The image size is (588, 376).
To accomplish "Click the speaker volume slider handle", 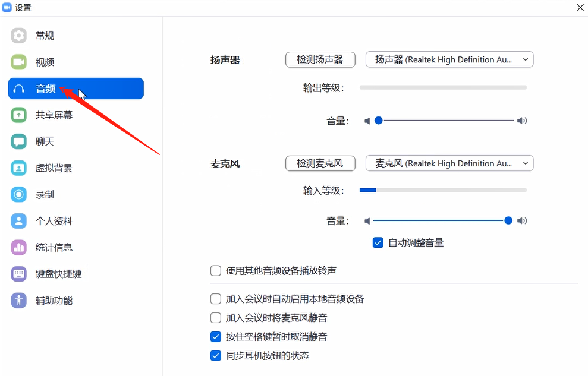I will pyautogui.click(x=378, y=121).
